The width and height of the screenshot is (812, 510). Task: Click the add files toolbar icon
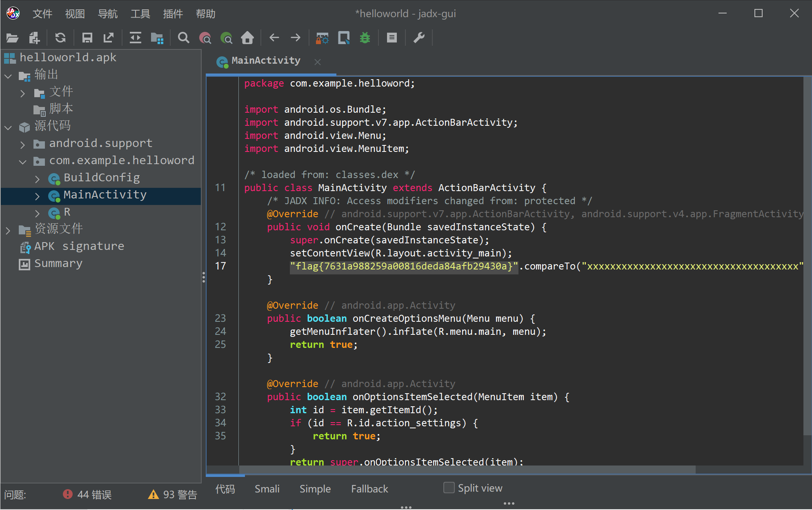point(34,38)
